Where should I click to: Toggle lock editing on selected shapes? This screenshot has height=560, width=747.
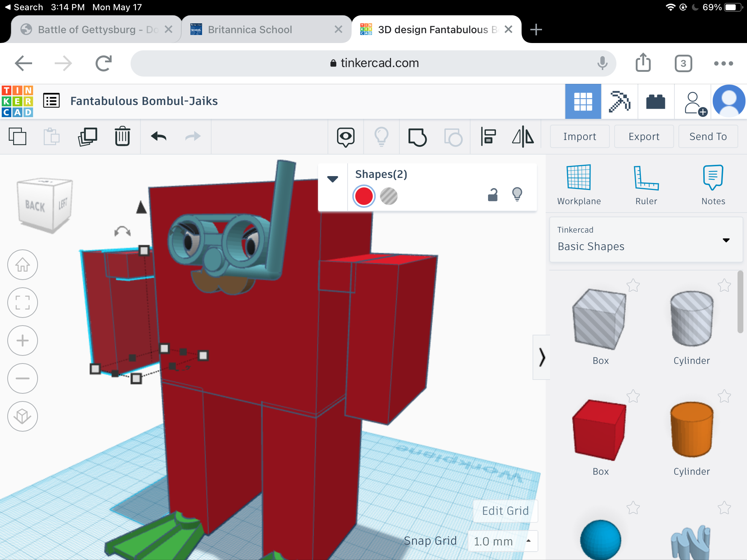pyautogui.click(x=493, y=195)
